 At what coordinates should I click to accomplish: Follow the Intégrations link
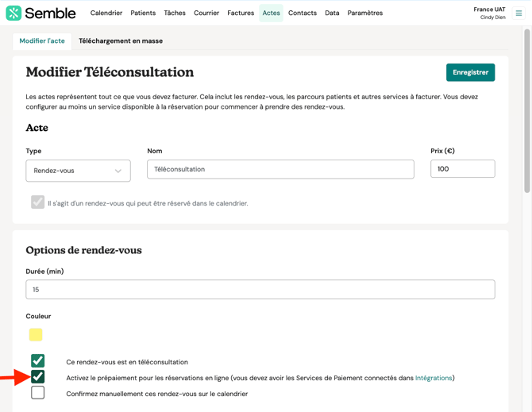[x=433, y=378]
